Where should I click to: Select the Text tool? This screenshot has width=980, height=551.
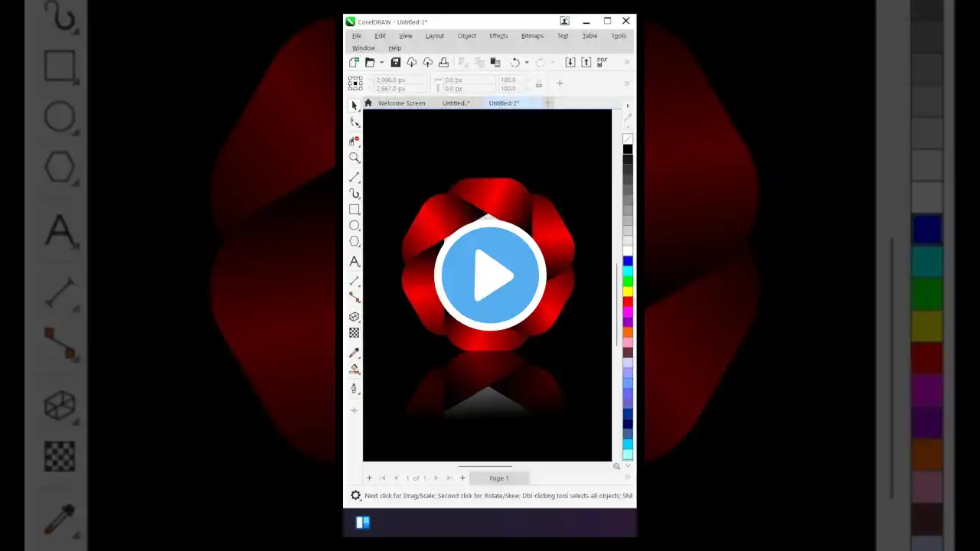354,262
